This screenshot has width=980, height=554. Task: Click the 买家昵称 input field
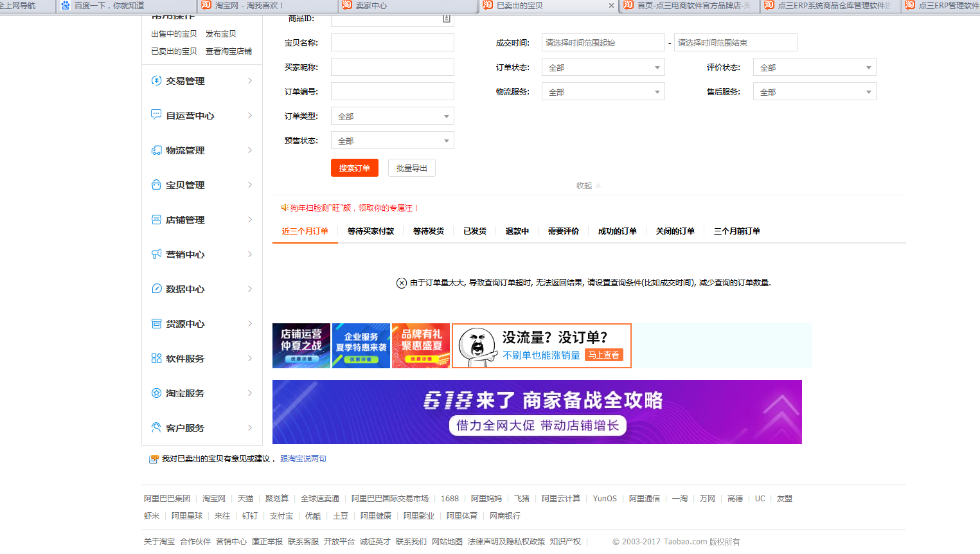(x=393, y=67)
